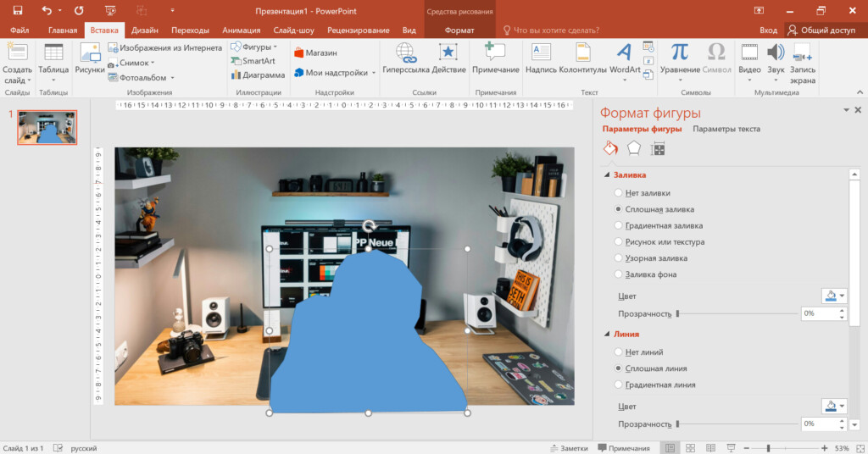The image size is (868, 454).
Task: Adjust the fill Прозрачность slider
Action: click(x=678, y=313)
